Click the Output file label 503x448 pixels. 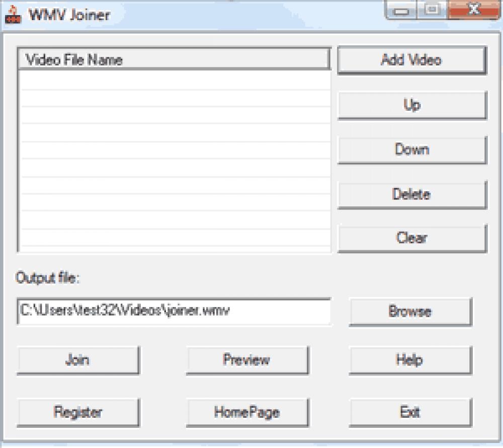pyautogui.click(x=49, y=277)
